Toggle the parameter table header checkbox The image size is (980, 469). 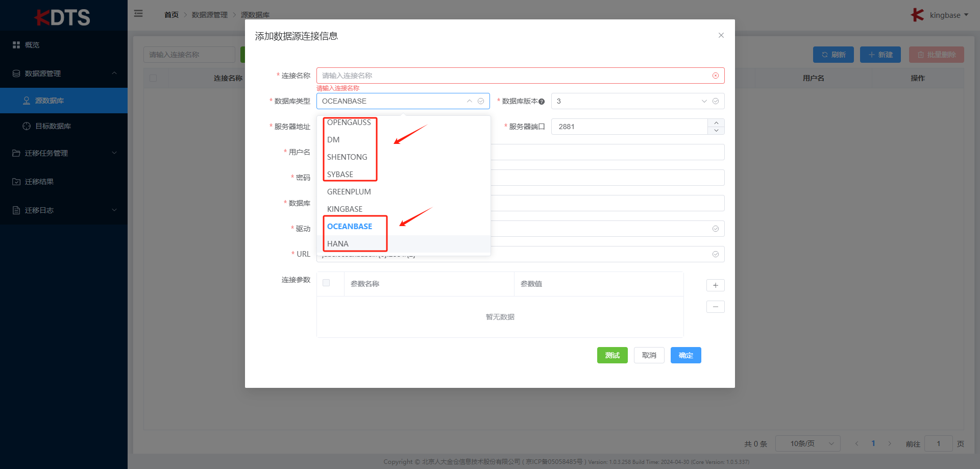pos(326,283)
